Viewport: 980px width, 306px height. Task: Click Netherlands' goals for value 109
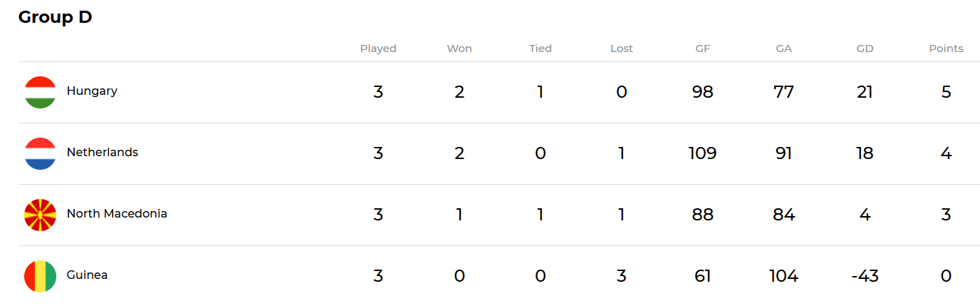click(703, 153)
